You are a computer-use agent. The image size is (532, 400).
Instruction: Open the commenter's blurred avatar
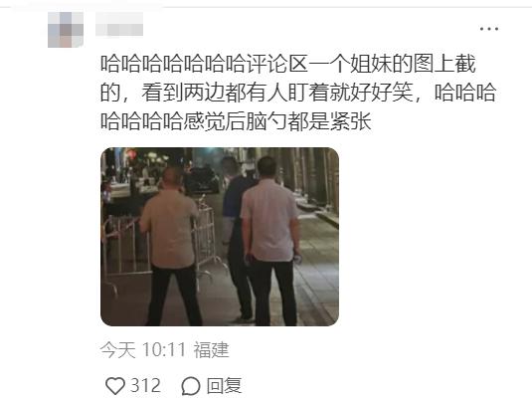[66, 30]
